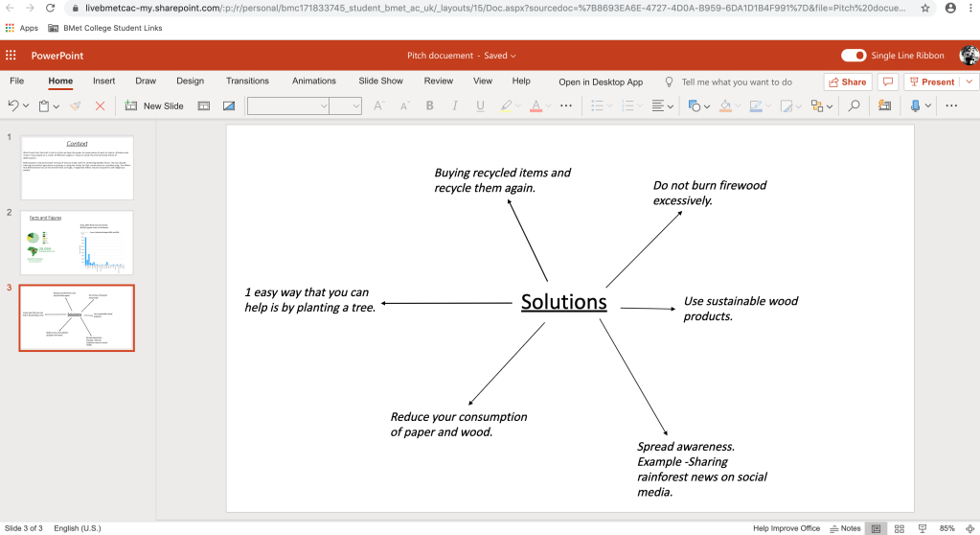Click the Undo arrow icon
Image resolution: width=980 pixels, height=535 pixels.
tap(13, 105)
